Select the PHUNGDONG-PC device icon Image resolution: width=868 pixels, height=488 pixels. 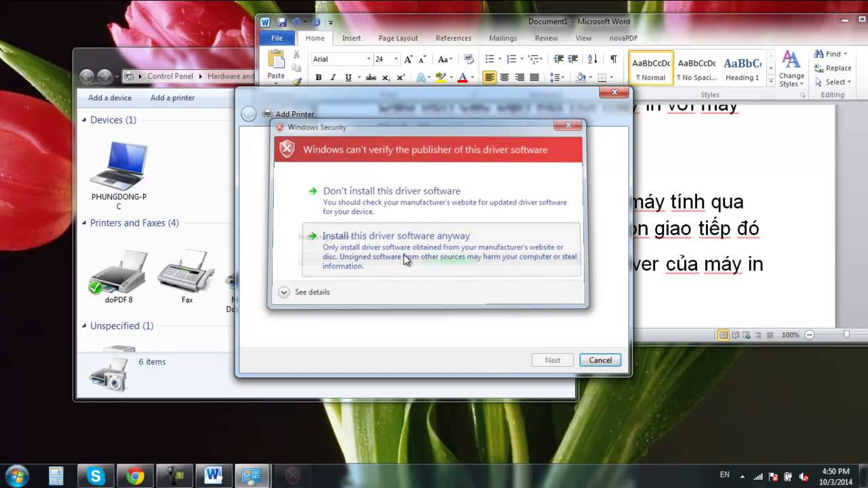click(119, 175)
